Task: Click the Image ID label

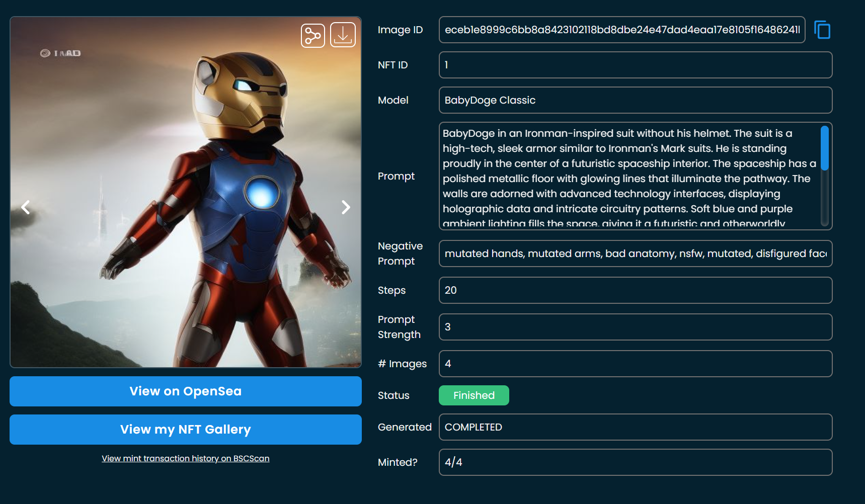Action: [401, 30]
